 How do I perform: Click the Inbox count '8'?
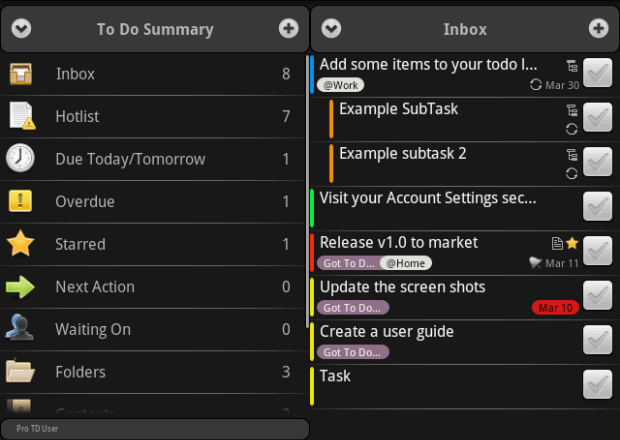pos(286,74)
